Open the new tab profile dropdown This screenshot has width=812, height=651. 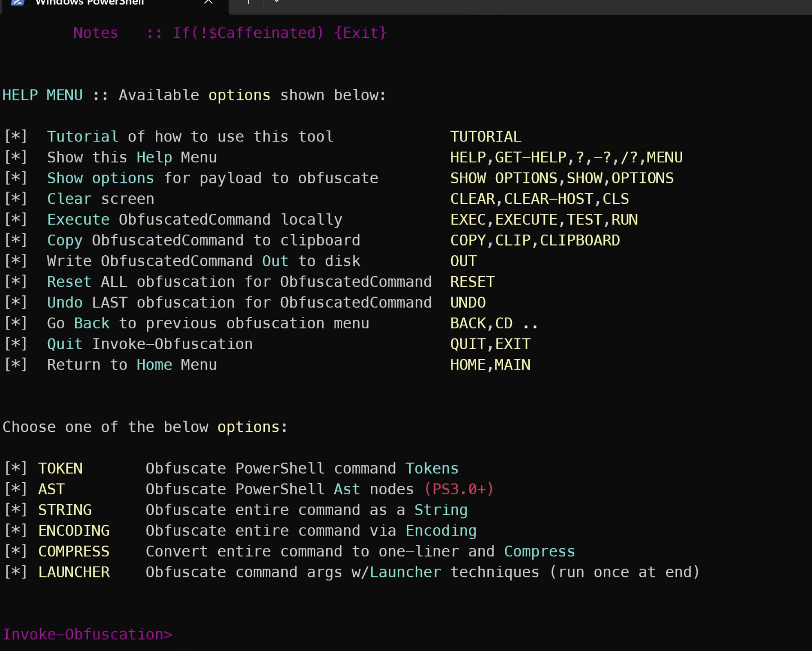[x=277, y=2]
